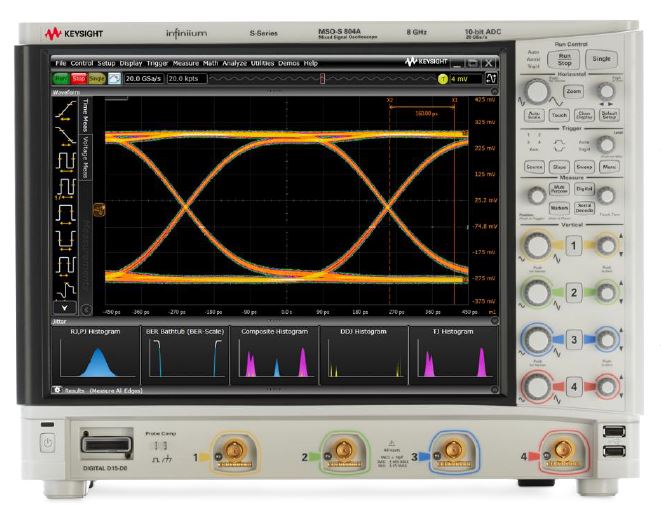Toggle channel 1 front-panel key
Image resolution: width=661 pixels, height=506 pixels.
(x=573, y=245)
